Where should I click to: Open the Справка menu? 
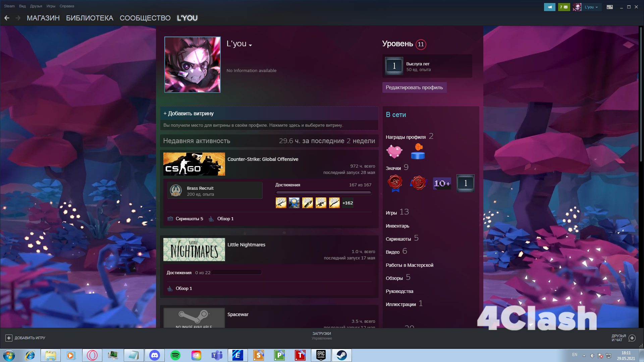click(x=67, y=6)
